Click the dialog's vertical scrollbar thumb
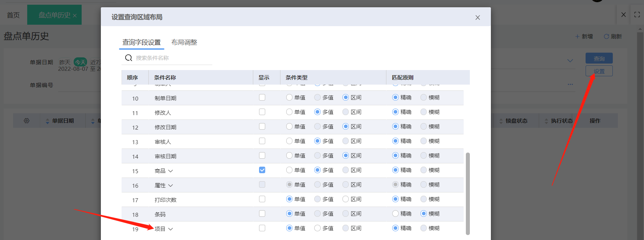The width and height of the screenshot is (644, 240). click(468, 193)
